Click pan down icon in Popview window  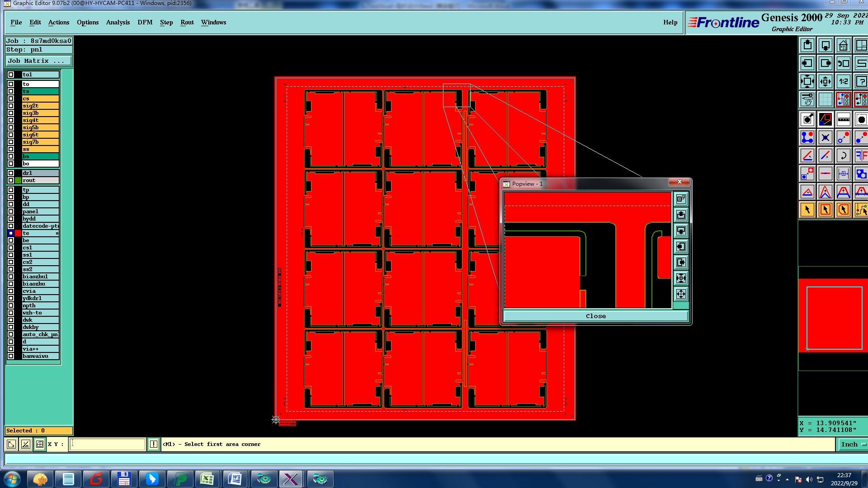[681, 231]
